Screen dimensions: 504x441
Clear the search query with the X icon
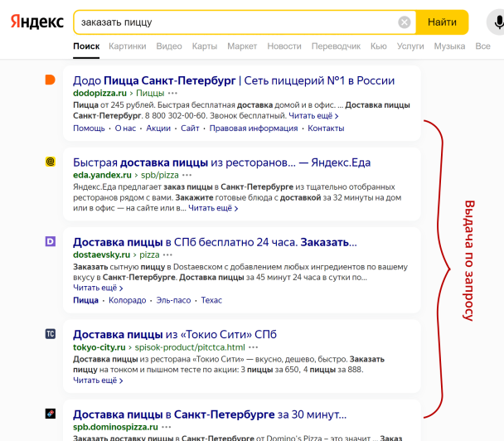coord(404,22)
